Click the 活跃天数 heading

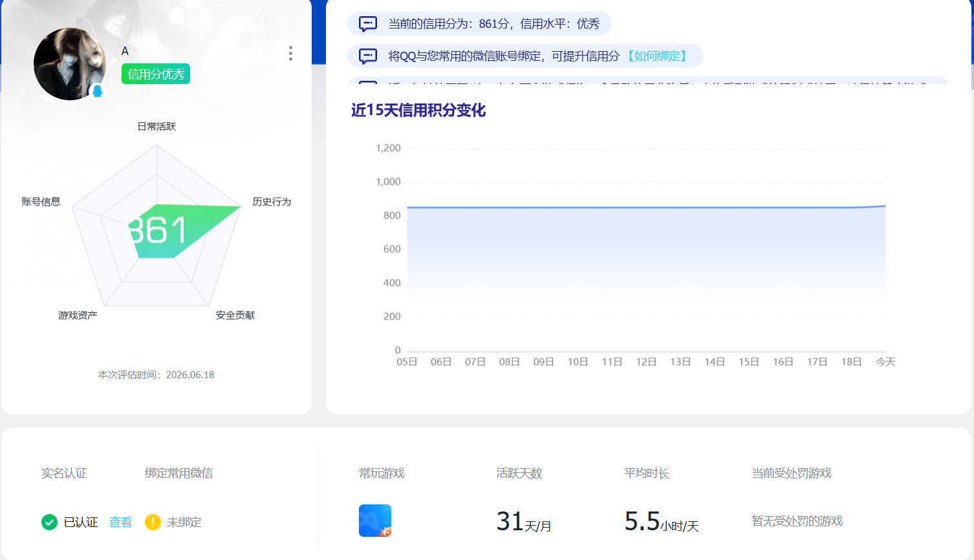point(519,473)
